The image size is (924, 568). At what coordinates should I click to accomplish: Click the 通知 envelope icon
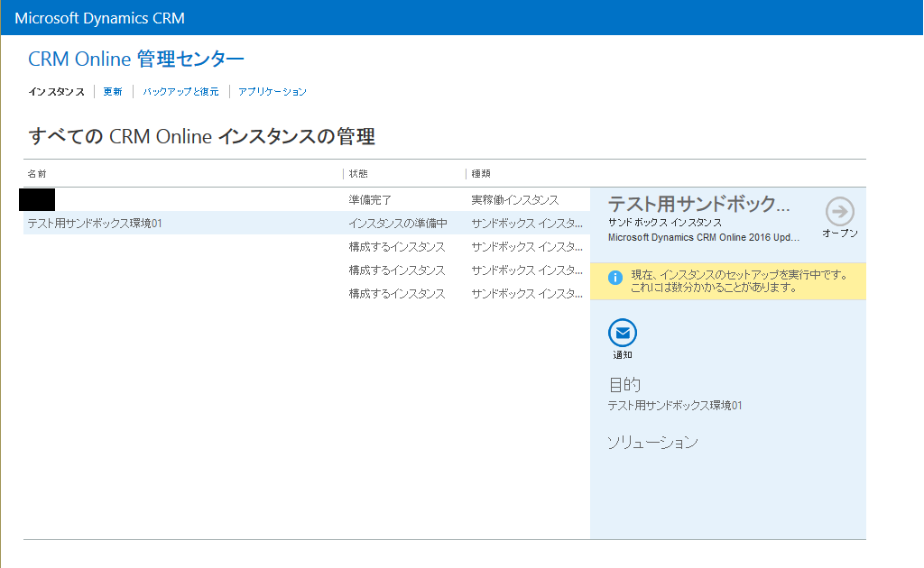point(623,334)
